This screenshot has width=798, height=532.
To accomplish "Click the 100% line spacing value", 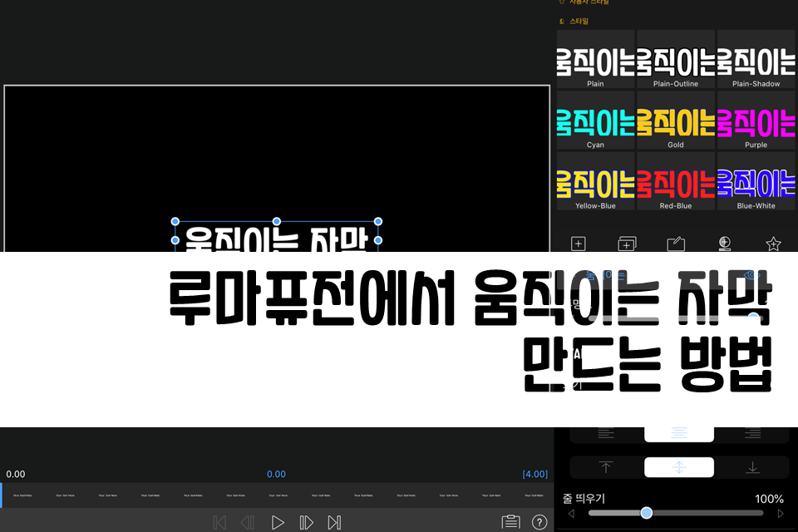I will click(769, 499).
